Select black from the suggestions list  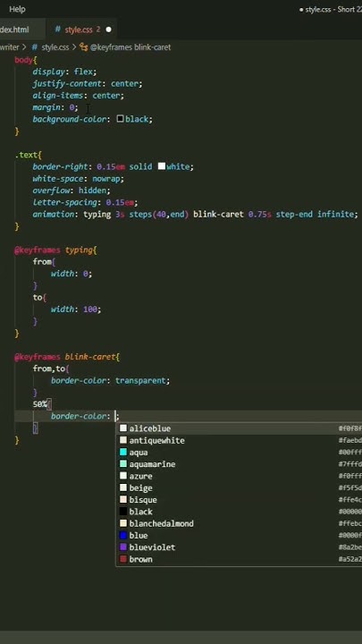(x=239, y=512)
